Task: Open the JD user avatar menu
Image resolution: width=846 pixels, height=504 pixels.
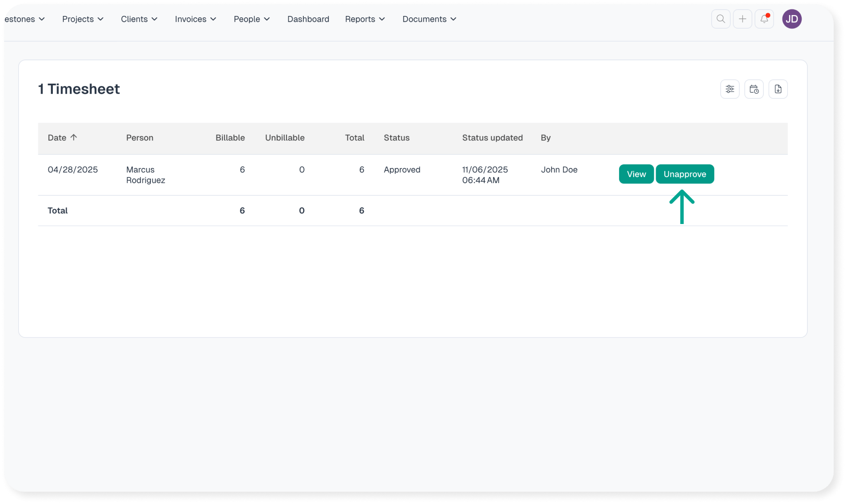Action: [x=791, y=19]
